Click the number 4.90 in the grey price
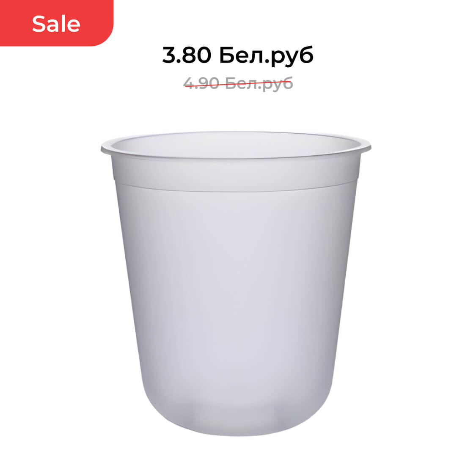Screen dimensions: 476x476 [x=201, y=83]
